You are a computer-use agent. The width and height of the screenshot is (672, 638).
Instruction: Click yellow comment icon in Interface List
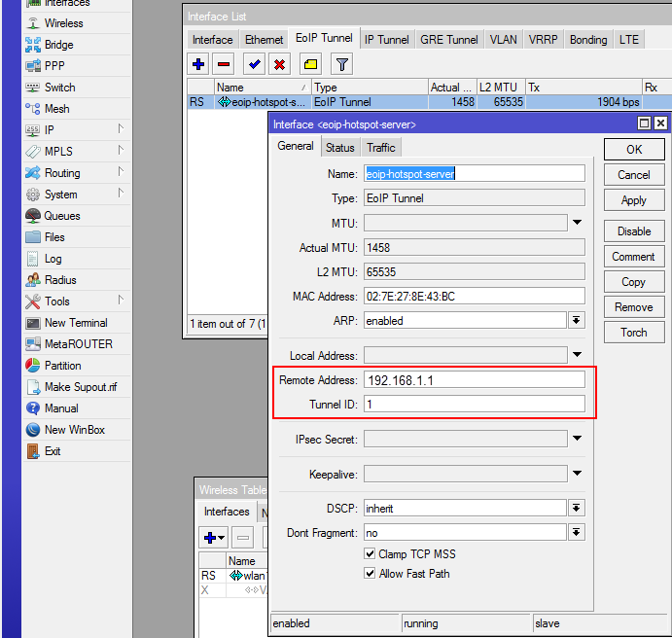[x=310, y=64]
